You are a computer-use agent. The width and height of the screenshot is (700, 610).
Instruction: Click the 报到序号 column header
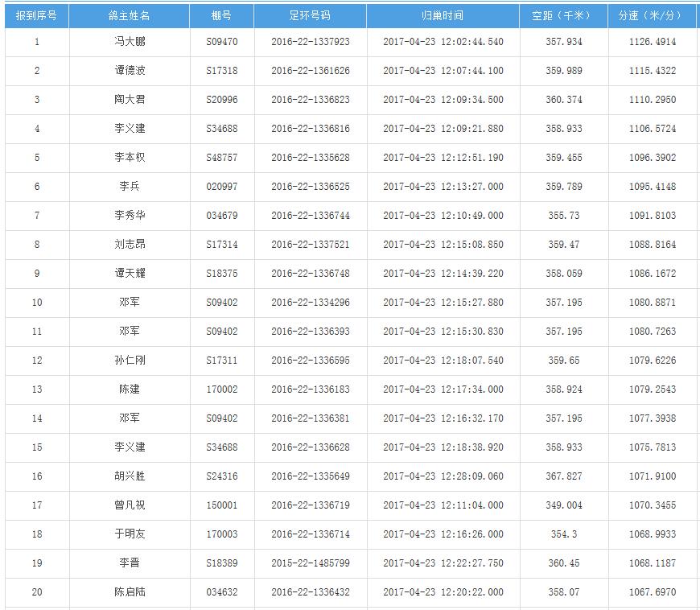point(36,16)
